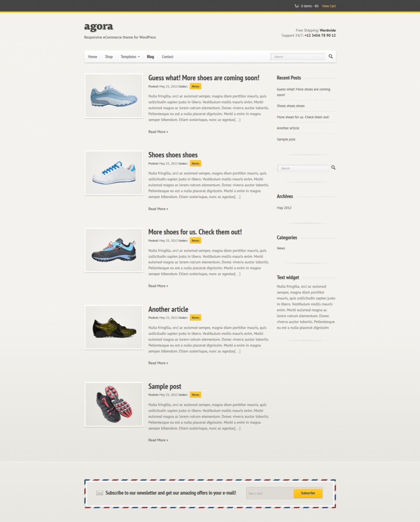Click the agora logo

pos(98,27)
